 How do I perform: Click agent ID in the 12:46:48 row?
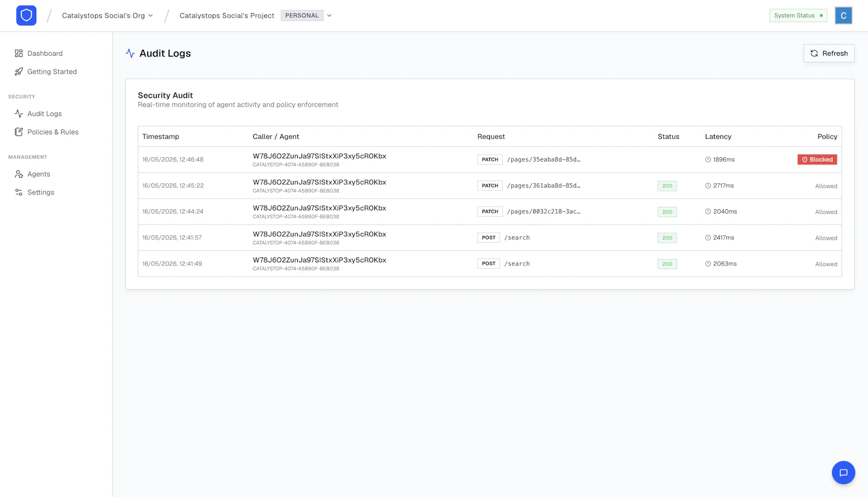pos(320,156)
